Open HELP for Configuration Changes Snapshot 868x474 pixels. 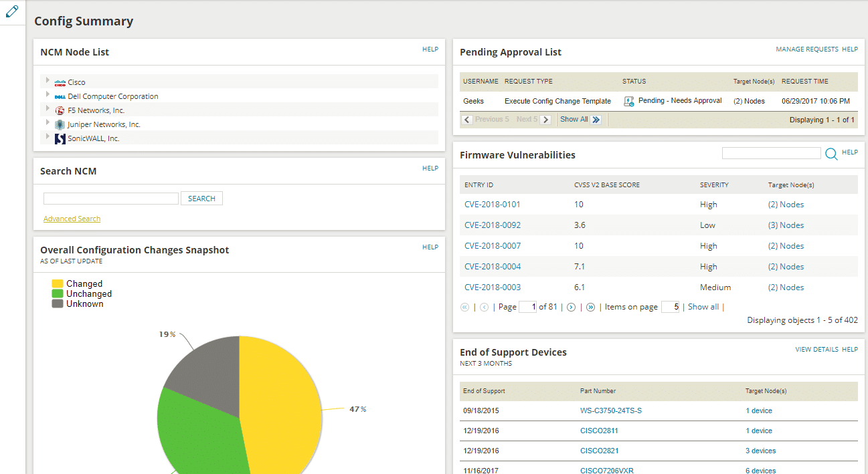(x=430, y=247)
